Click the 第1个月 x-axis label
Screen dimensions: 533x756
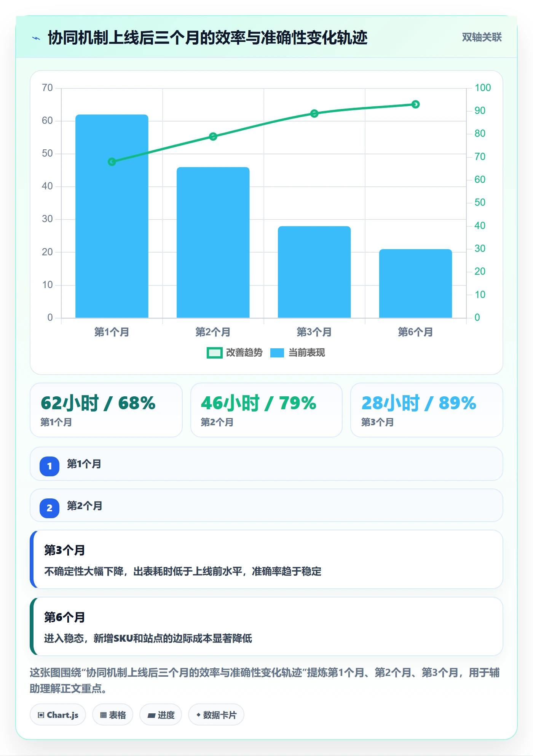[x=112, y=332]
